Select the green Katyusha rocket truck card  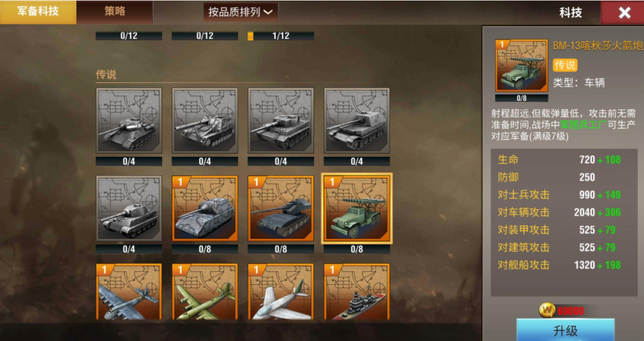click(x=357, y=208)
